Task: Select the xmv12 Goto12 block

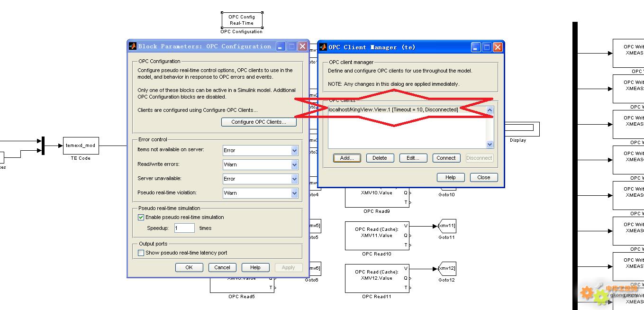Action: click(447, 269)
